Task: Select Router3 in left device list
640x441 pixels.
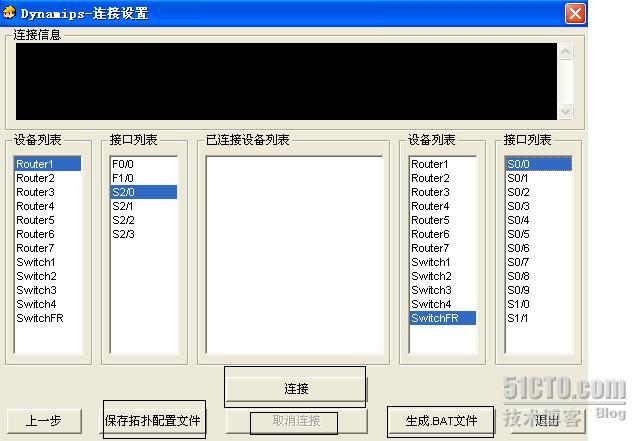Action: 47,192
